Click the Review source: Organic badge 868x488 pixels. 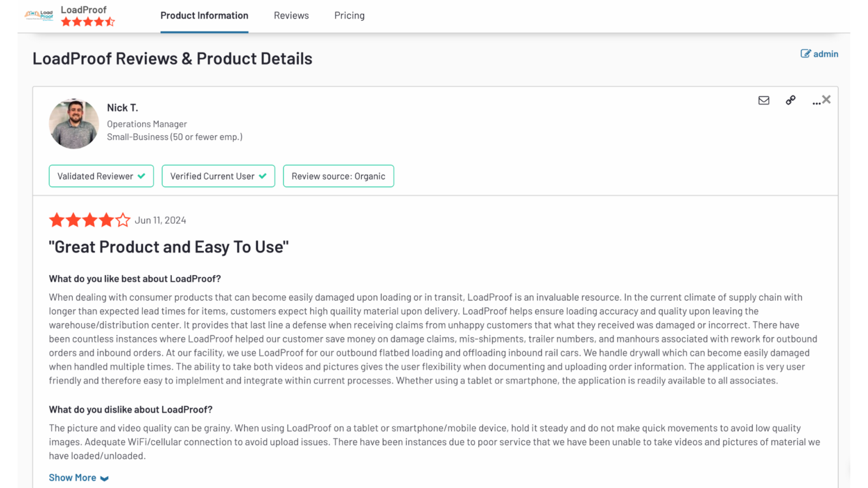click(338, 176)
